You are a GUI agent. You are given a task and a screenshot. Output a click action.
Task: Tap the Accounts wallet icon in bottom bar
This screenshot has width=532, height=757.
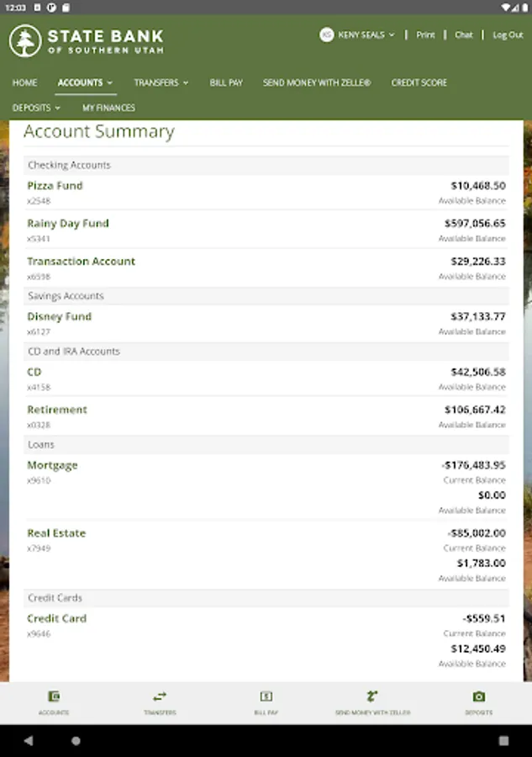point(54,696)
